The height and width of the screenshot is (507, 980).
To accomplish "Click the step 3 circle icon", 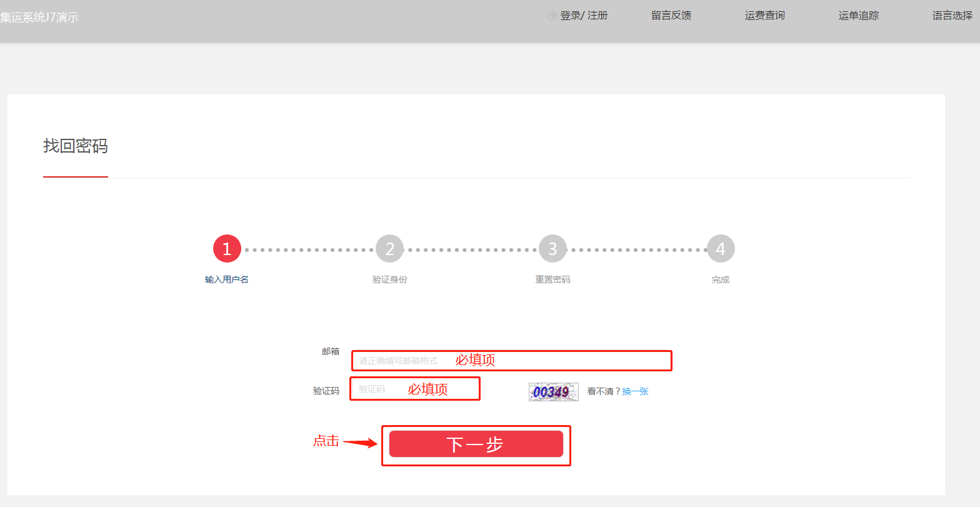I will coord(552,249).
